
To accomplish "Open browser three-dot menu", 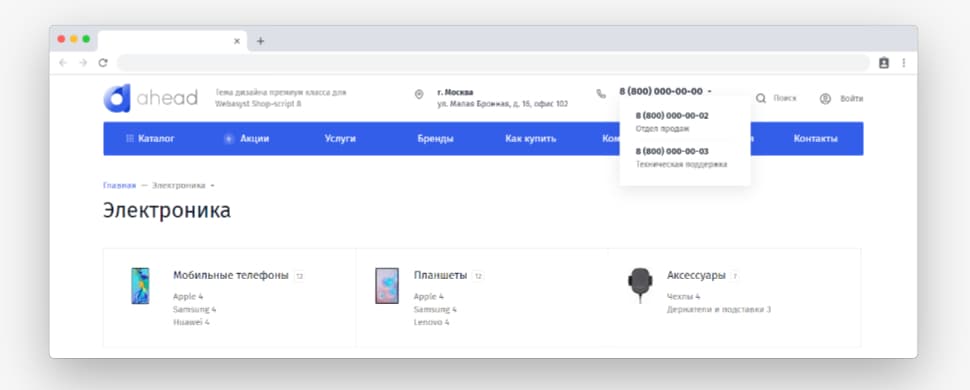I will pos(904,63).
